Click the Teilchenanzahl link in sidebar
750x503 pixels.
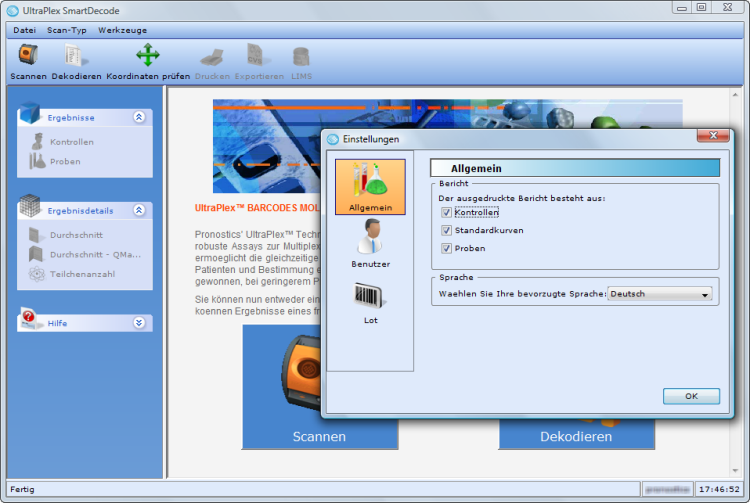82,274
